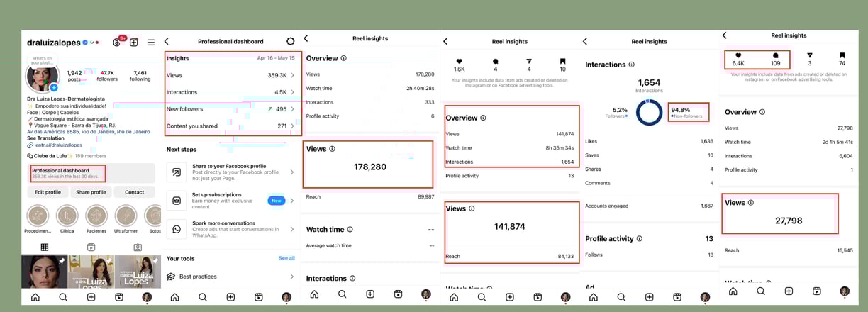The image size is (868, 312).
Task: Tap share icon showing 3 in 27,798 screen
Action: [809, 55]
